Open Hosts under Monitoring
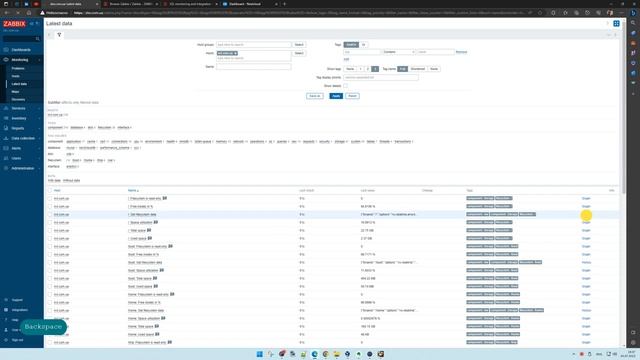Image resolution: width=640 pixels, height=360 pixels. pos(16,76)
